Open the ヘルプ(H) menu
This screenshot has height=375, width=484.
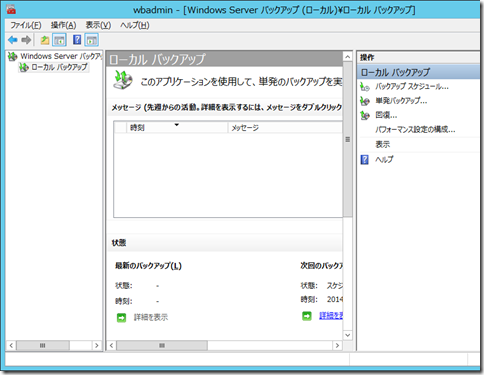(135, 25)
